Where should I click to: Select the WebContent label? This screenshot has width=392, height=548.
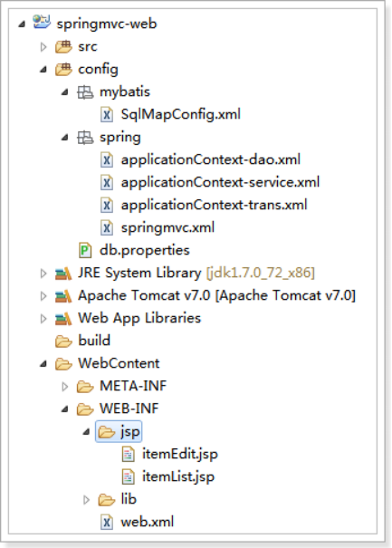119,363
